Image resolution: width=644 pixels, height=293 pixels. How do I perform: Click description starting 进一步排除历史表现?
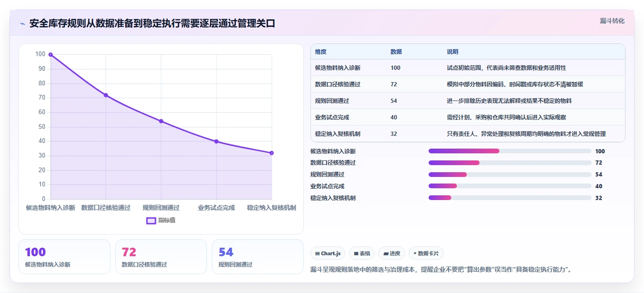[x=509, y=101]
